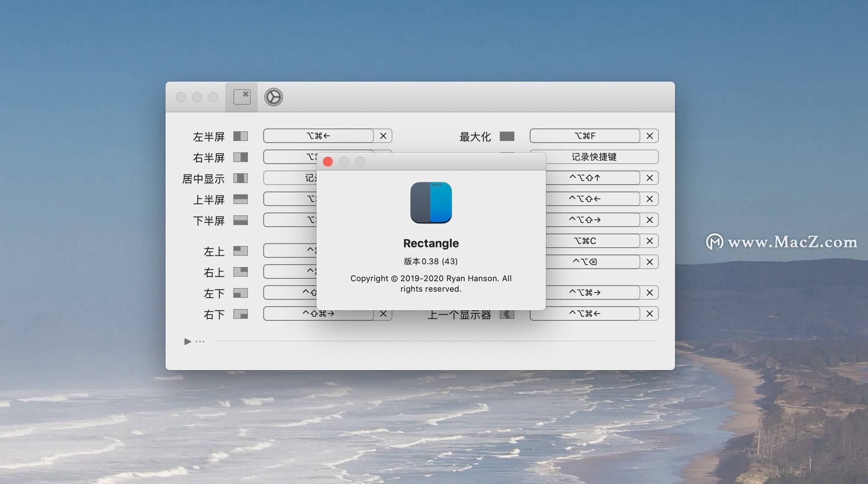Click the 下半屏 bottom-half layout icon

[x=241, y=220]
